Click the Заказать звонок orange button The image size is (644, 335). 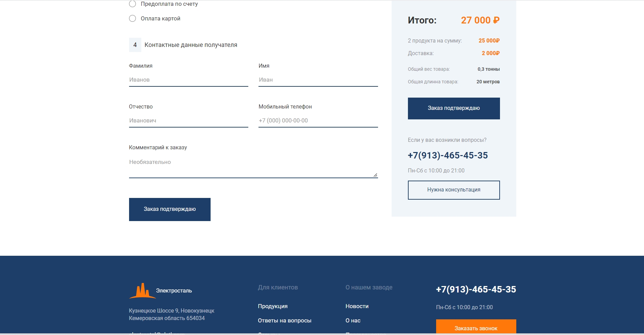click(476, 328)
